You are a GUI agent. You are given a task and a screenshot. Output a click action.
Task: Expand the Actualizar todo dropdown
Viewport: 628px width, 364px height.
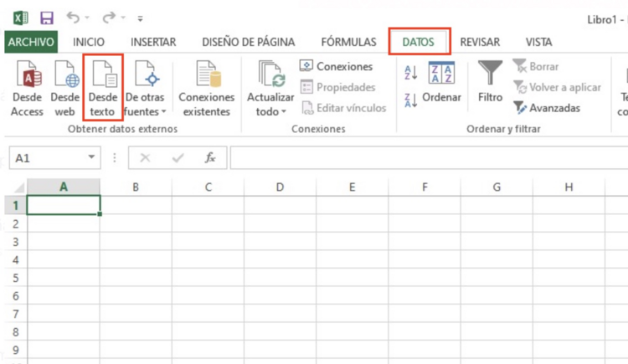click(x=270, y=88)
